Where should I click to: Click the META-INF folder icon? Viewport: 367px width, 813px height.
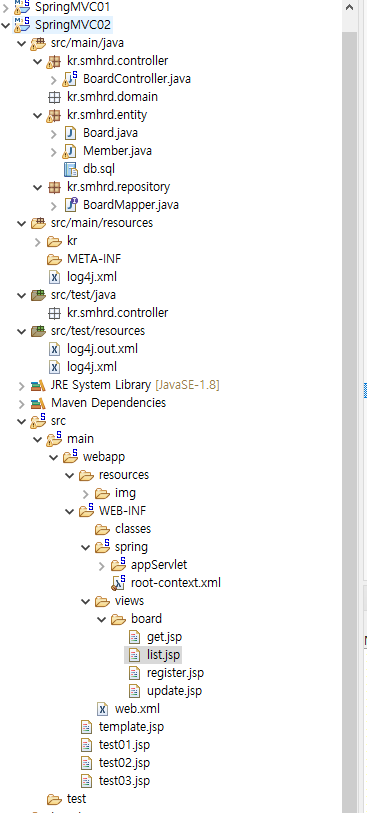tap(54, 258)
